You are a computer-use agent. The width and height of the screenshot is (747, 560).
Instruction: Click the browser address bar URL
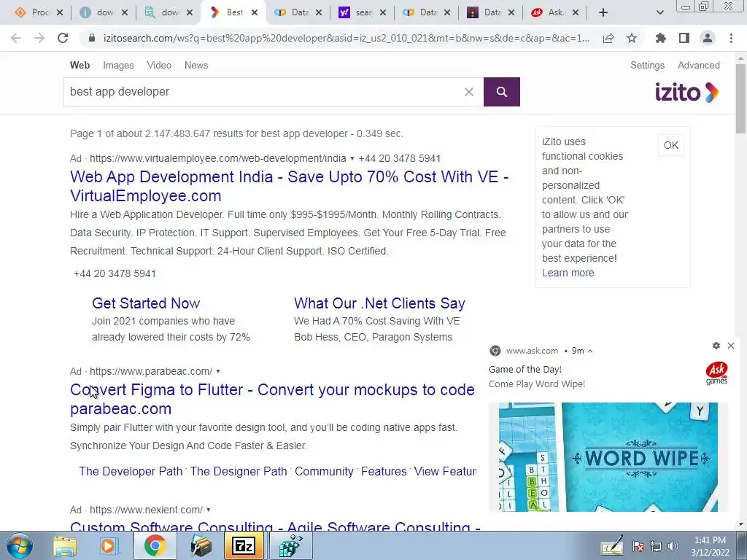(x=347, y=38)
